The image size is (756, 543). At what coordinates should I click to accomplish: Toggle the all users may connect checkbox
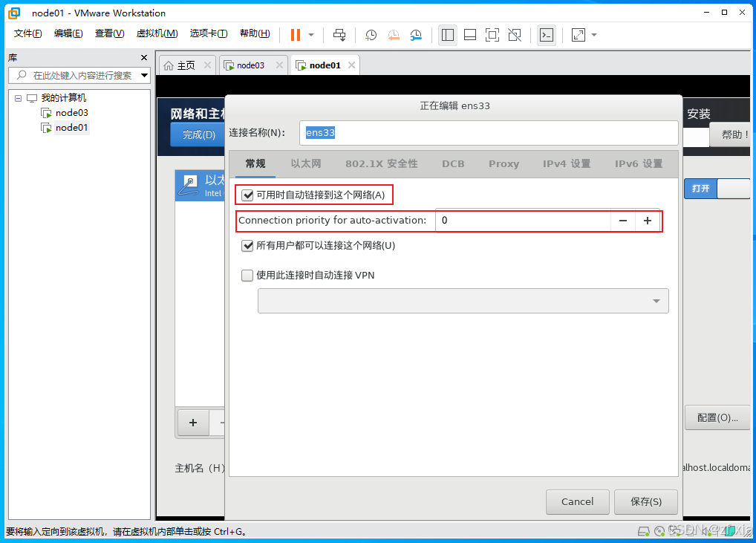[247, 246]
